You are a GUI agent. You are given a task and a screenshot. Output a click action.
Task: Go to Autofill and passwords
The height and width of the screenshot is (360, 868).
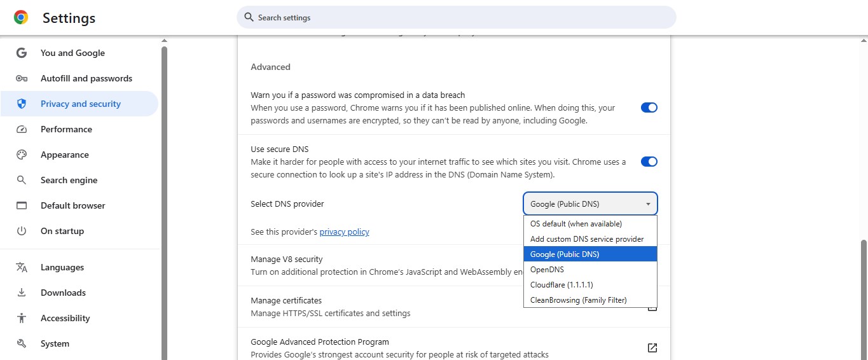point(79,78)
